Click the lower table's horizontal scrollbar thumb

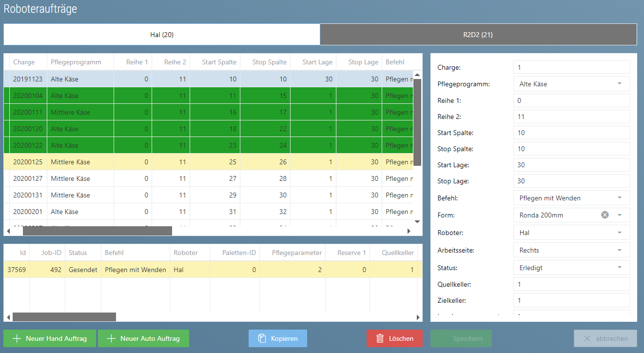tap(64, 317)
